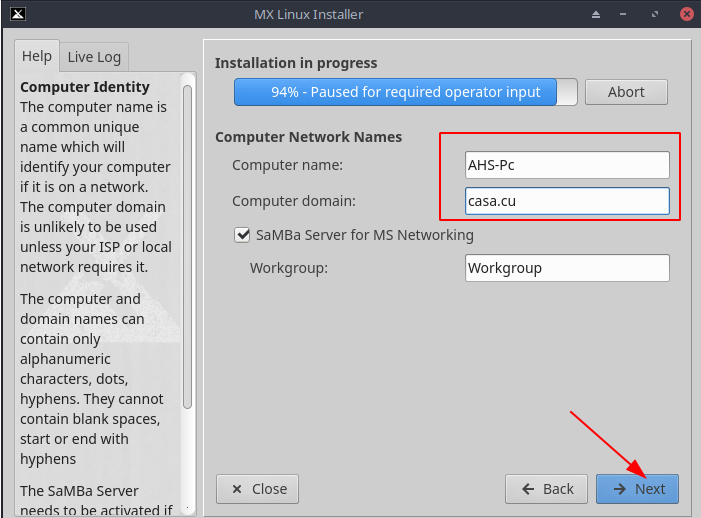Click the eject-style shade window icon

[595, 14]
